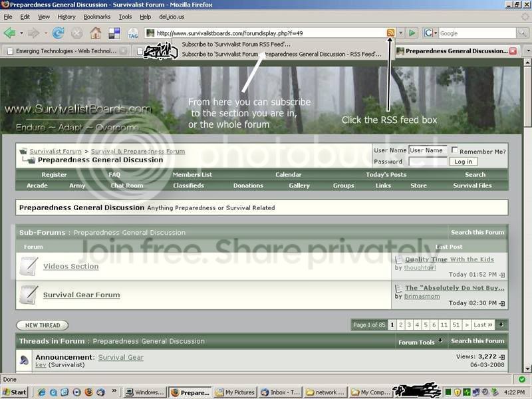The image size is (532, 399).
Task: Click the Videos Section forum icon
Action: 29,267
